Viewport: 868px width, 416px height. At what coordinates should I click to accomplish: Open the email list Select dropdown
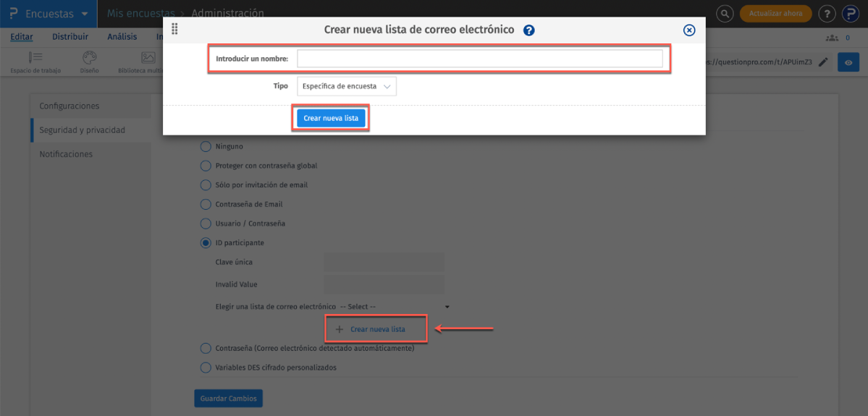(x=394, y=307)
